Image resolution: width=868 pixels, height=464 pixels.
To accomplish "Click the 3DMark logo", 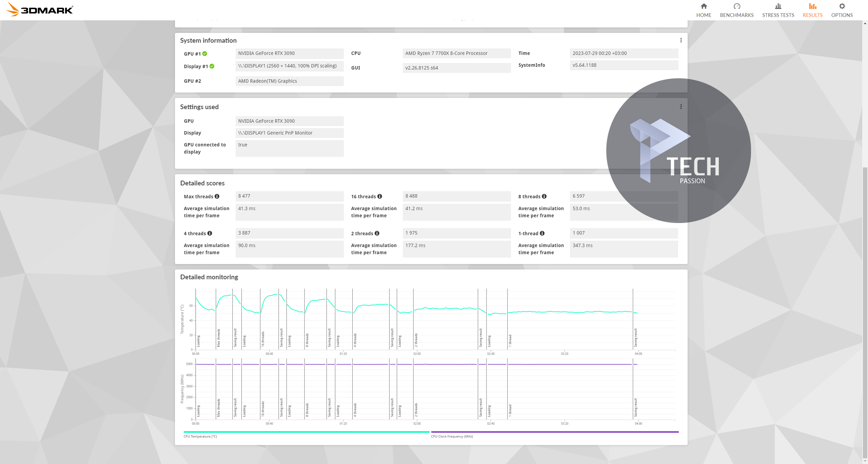I will pyautogui.click(x=40, y=9).
